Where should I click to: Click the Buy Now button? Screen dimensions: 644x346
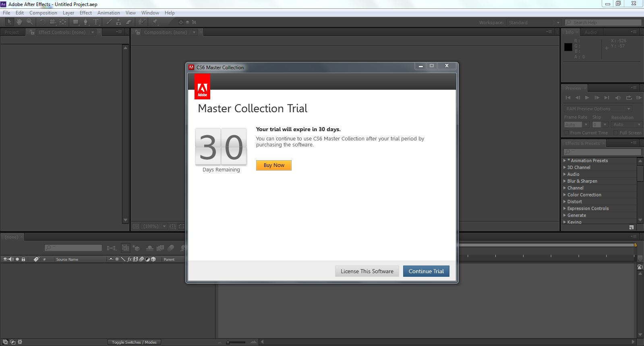coord(274,165)
